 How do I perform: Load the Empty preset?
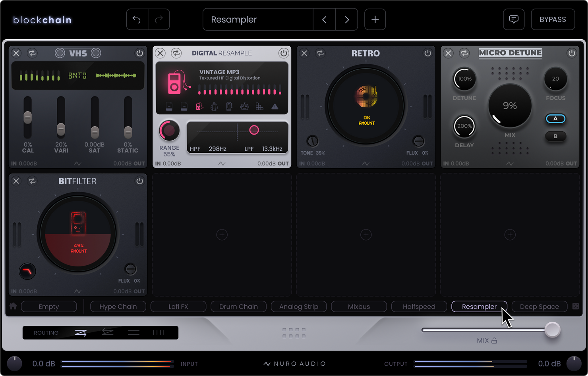pos(49,307)
